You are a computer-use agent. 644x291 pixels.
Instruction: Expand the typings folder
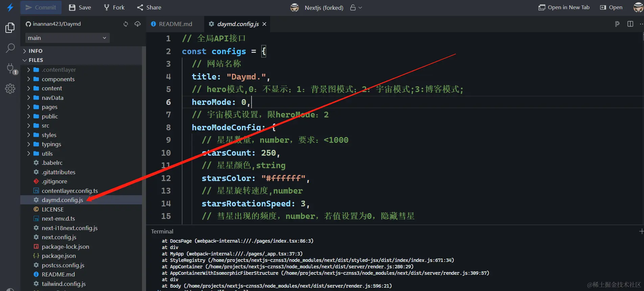point(81,144)
